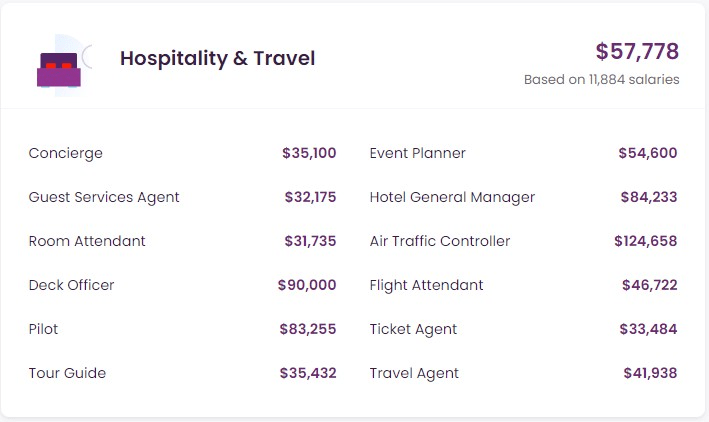Select the Hotel General Manager link
The image size is (709, 422).
(x=452, y=197)
